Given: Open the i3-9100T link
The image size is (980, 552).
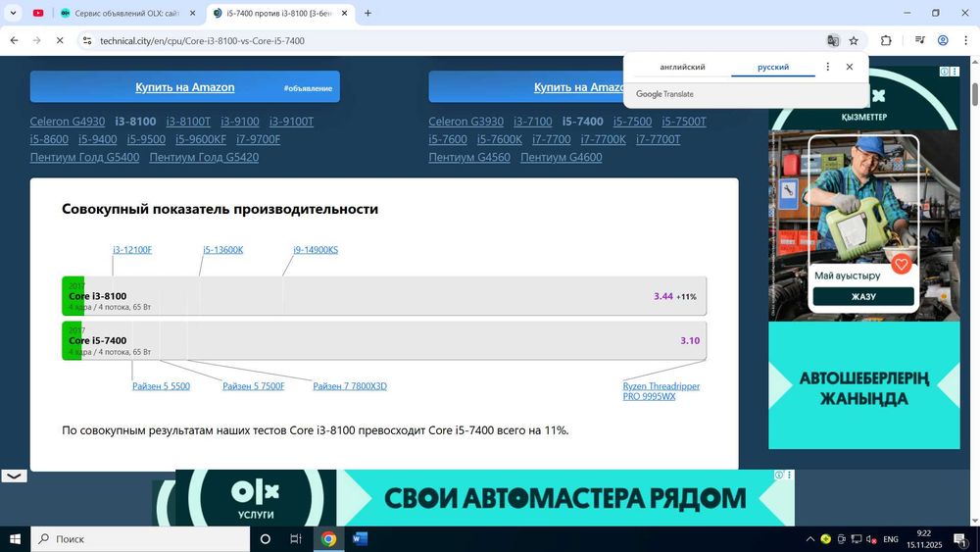Looking at the screenshot, I should click(x=291, y=122).
